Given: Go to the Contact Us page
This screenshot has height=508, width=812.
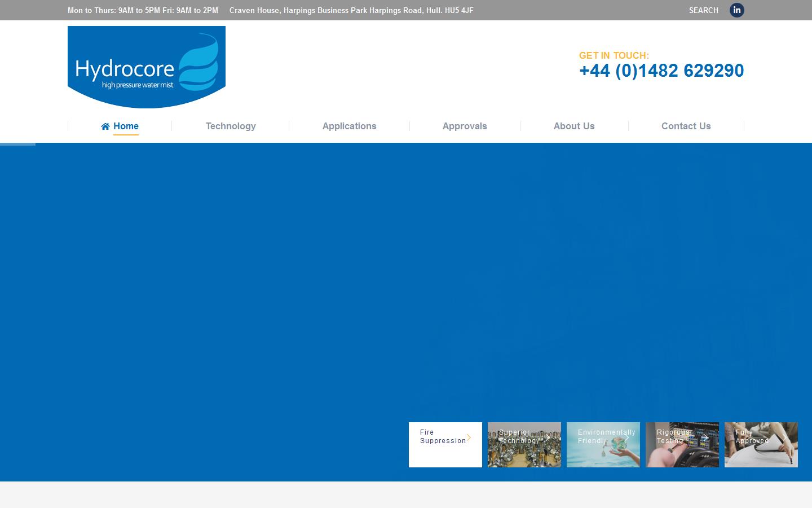Looking at the screenshot, I should coord(686,126).
